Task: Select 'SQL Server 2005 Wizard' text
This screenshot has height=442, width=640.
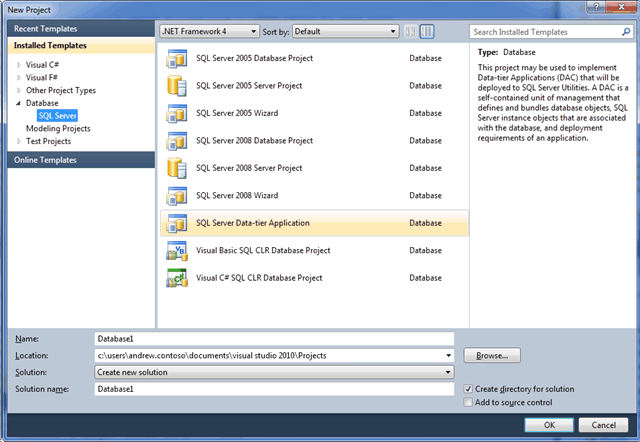Action: (237, 113)
